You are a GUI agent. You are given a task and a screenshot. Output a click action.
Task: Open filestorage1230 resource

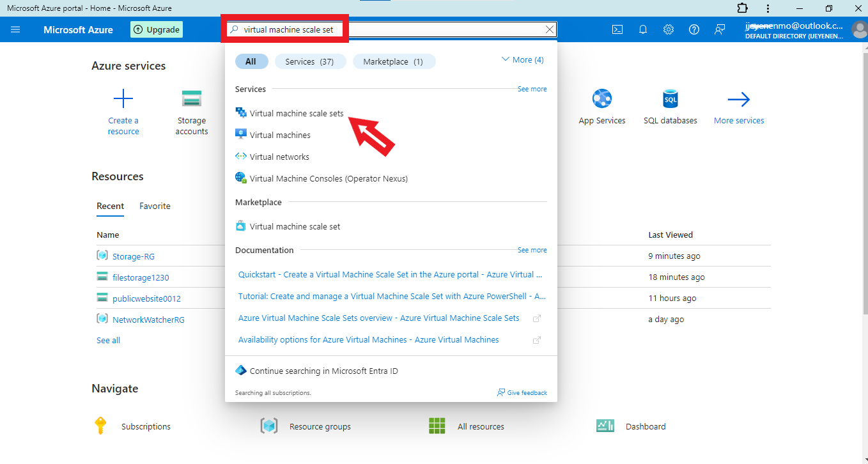click(141, 277)
